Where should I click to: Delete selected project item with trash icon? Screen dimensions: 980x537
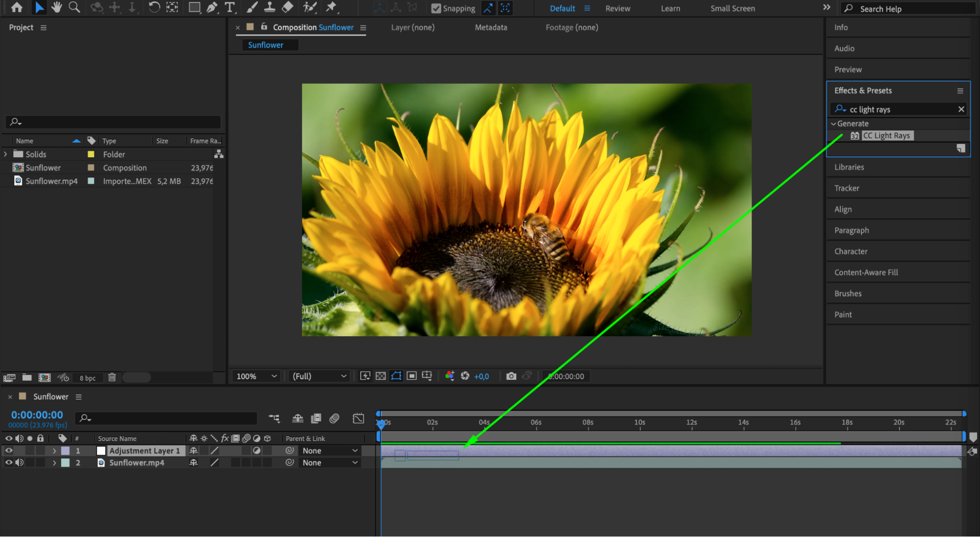coord(112,377)
